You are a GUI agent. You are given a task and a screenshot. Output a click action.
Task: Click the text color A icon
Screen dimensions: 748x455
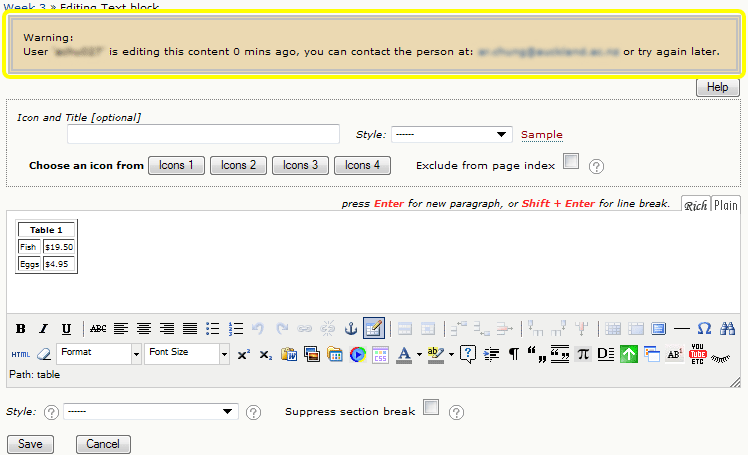point(404,354)
